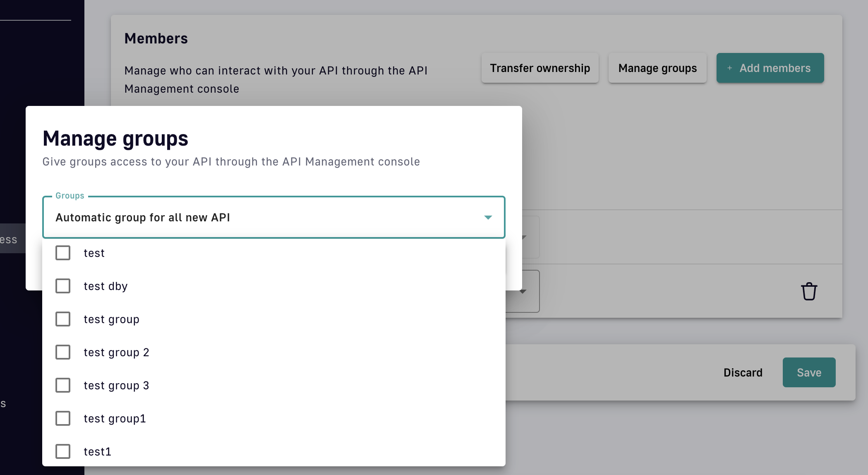868x475 pixels.
Task: Save the member changes
Action: click(x=808, y=372)
